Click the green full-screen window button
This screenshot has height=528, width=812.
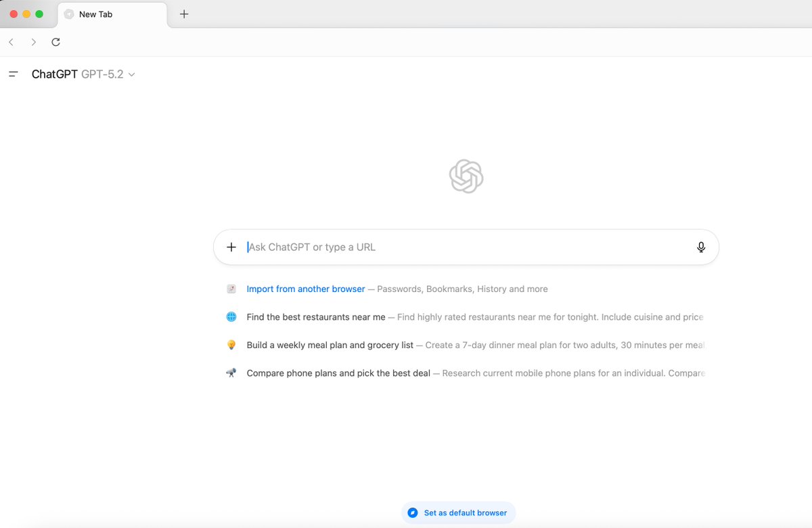point(39,14)
